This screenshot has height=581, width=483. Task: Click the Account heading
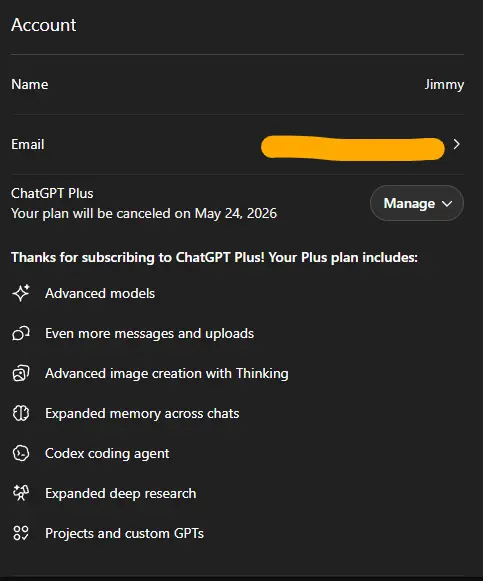click(x=44, y=25)
